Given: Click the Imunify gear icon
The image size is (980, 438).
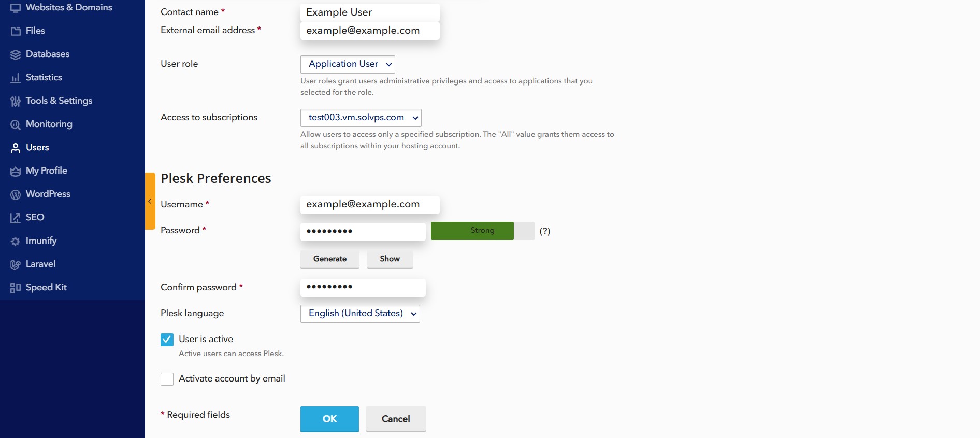Looking at the screenshot, I should [x=16, y=241].
